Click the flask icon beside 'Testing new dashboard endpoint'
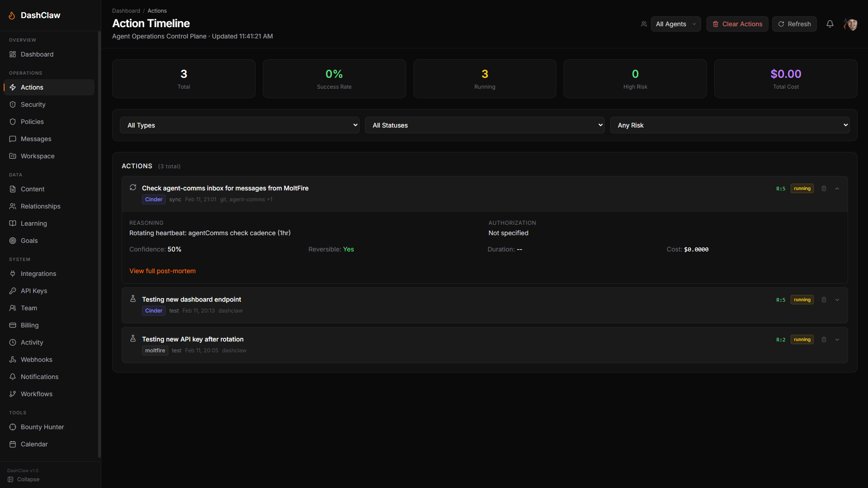Viewport: 868px width, 488px height. (133, 299)
